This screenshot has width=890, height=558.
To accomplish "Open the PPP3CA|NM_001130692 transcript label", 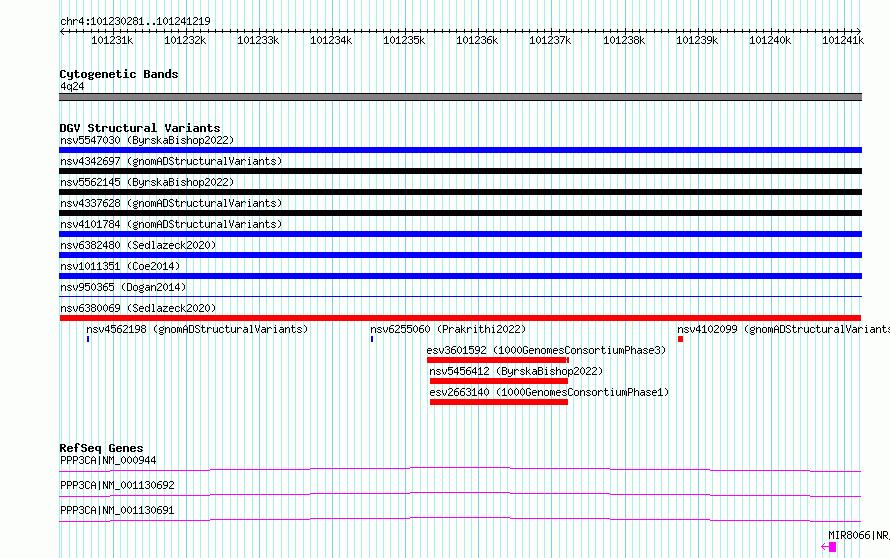I will [x=117, y=485].
